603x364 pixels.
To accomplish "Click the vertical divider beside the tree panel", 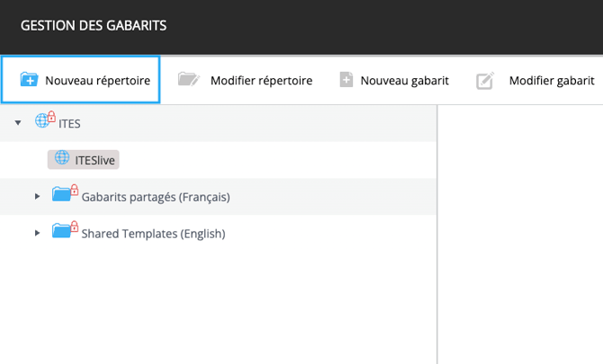I will point(437,234).
